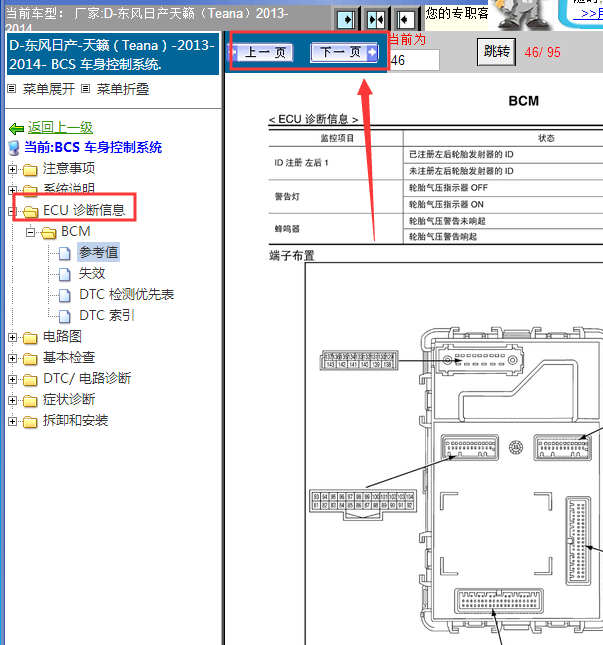Viewport: 603px width, 645px height.
Task: Click the center split-pane arrows icon
Action: [376, 19]
